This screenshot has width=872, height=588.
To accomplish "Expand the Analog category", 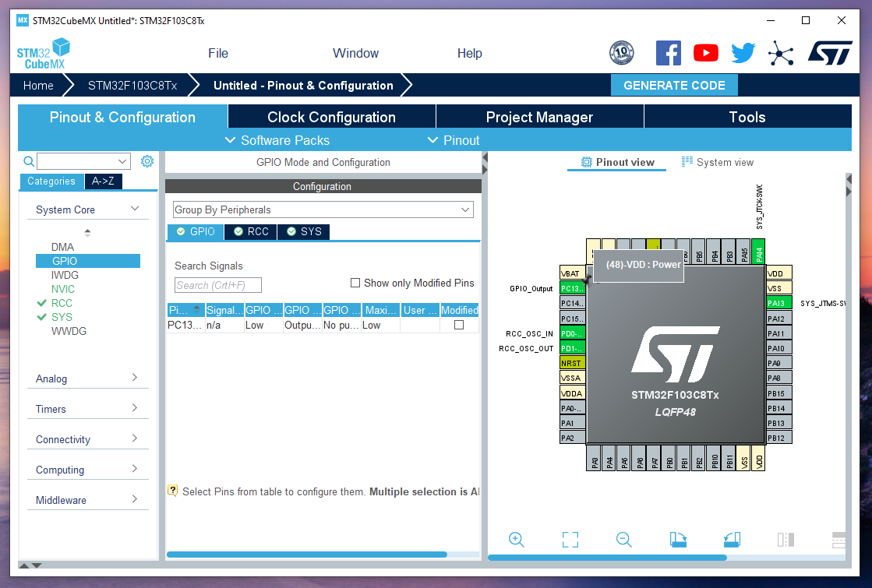I will [x=135, y=378].
